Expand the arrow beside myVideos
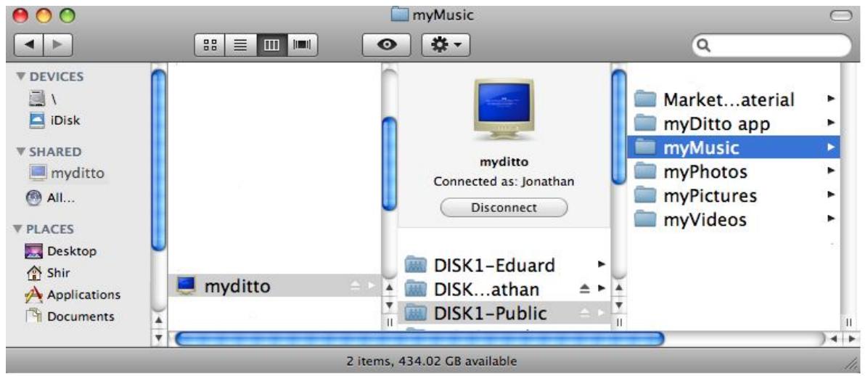The width and height of the screenshot is (868, 376). (831, 218)
